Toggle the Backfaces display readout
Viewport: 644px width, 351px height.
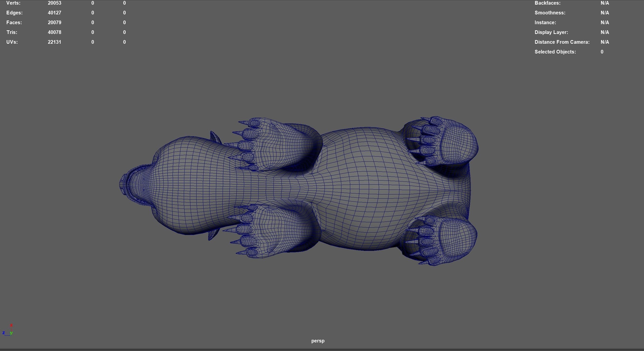coord(548,3)
